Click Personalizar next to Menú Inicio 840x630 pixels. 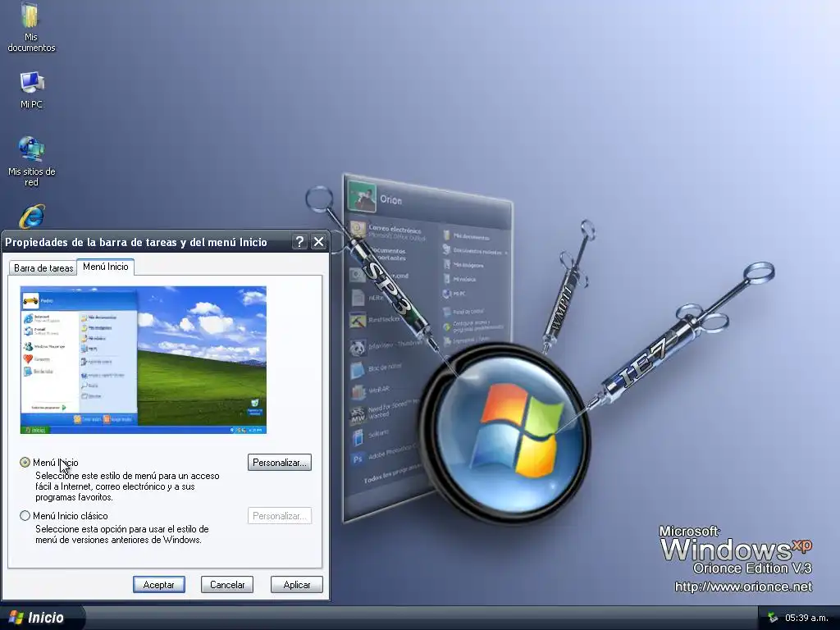280,463
